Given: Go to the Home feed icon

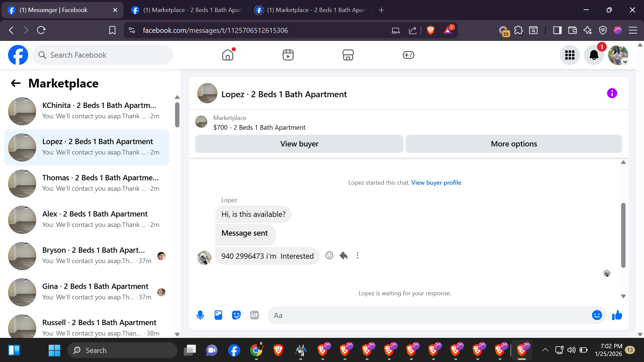Looking at the screenshot, I should coord(228,55).
